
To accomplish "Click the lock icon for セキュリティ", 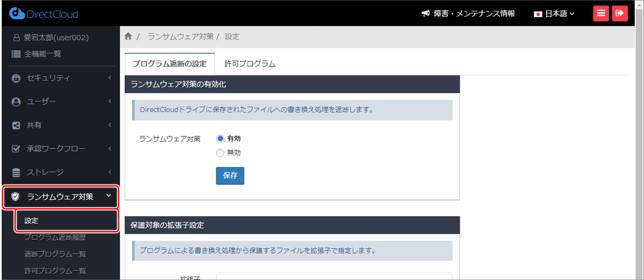I will click(16, 78).
